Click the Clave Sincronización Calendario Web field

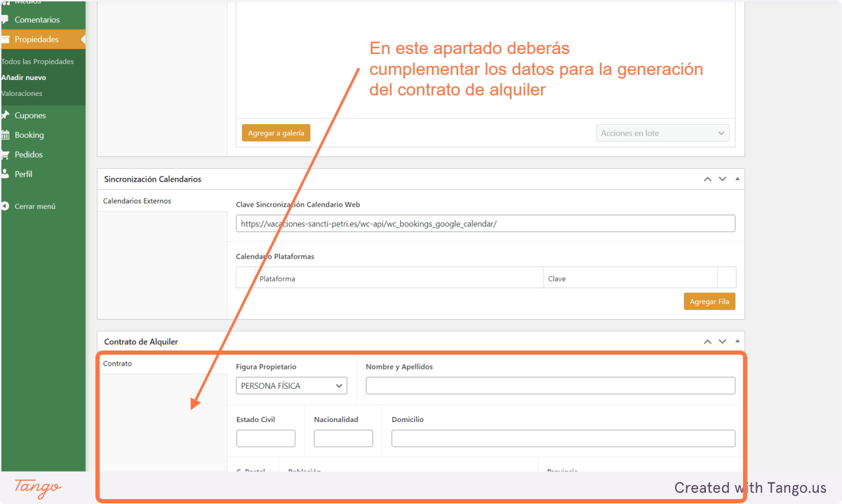486,224
